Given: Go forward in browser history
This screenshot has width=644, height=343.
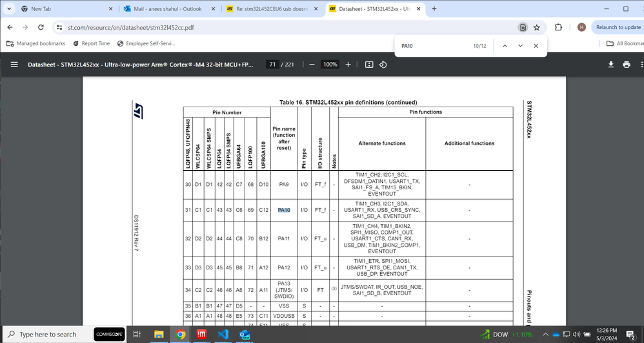Looking at the screenshot, I should [x=25, y=28].
